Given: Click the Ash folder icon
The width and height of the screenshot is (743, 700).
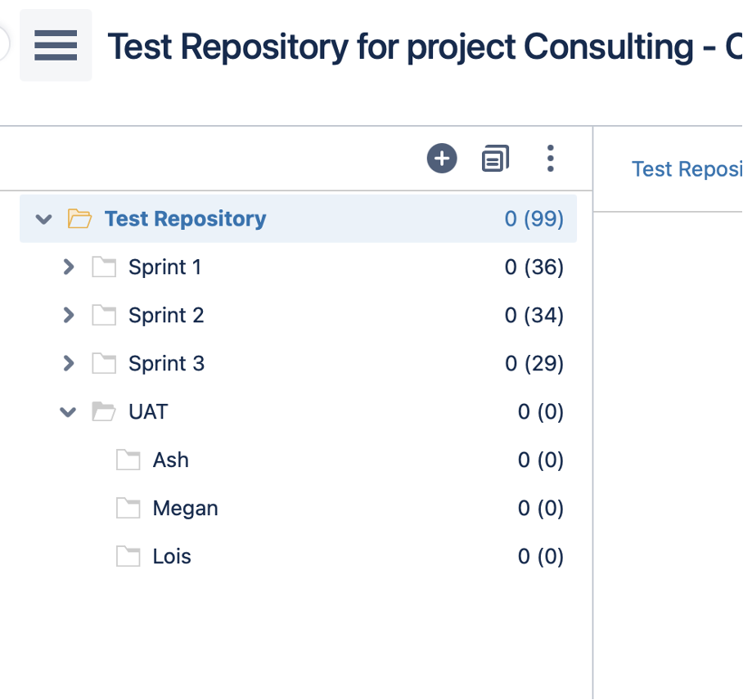Looking at the screenshot, I should click(x=128, y=460).
